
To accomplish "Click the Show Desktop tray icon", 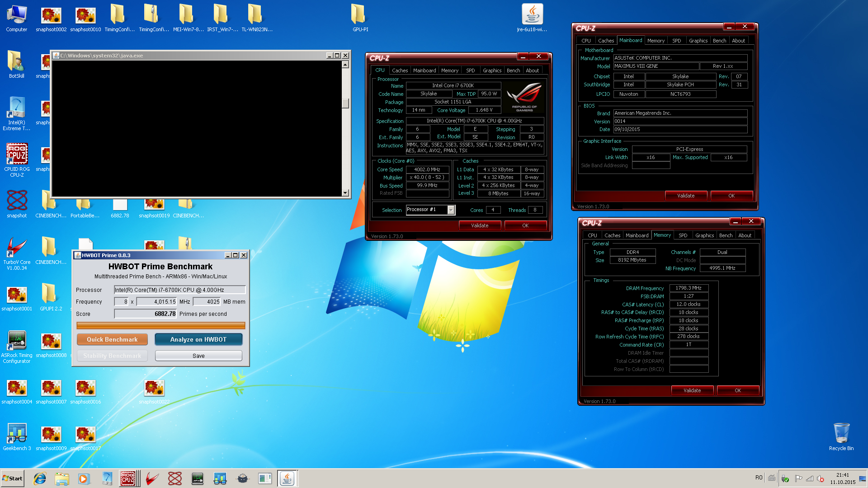I will 863,478.
